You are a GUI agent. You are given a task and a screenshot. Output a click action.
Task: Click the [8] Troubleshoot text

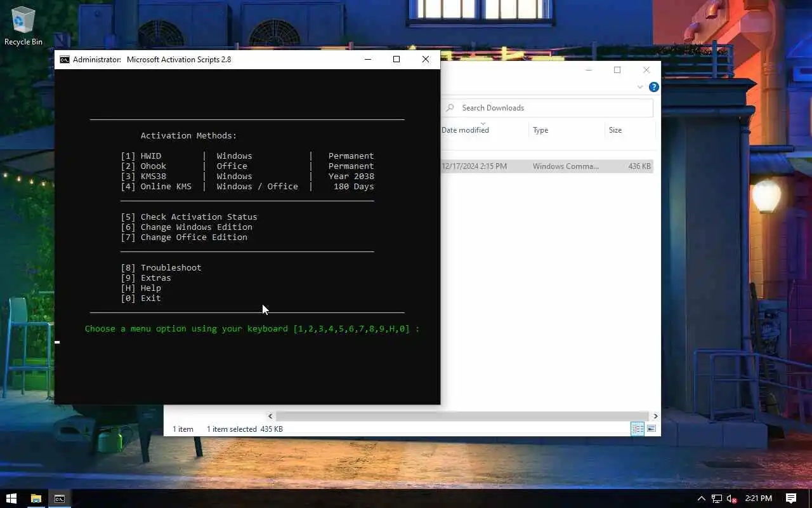pos(161,267)
